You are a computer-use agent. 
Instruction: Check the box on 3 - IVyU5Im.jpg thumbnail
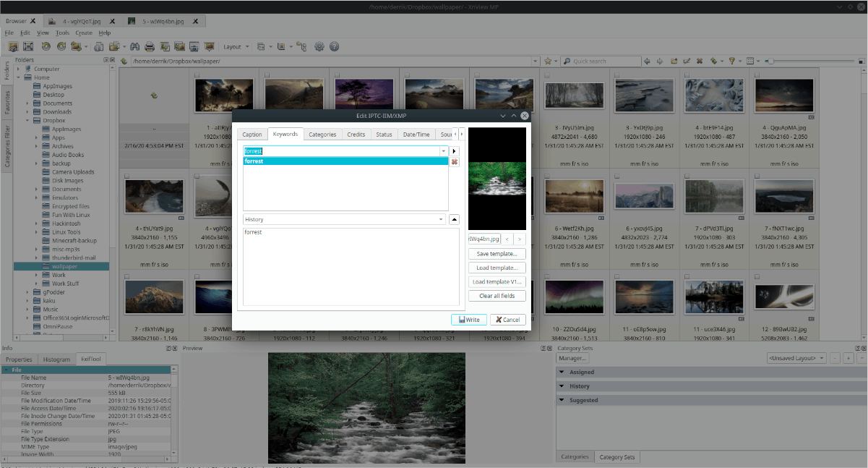[x=547, y=75]
